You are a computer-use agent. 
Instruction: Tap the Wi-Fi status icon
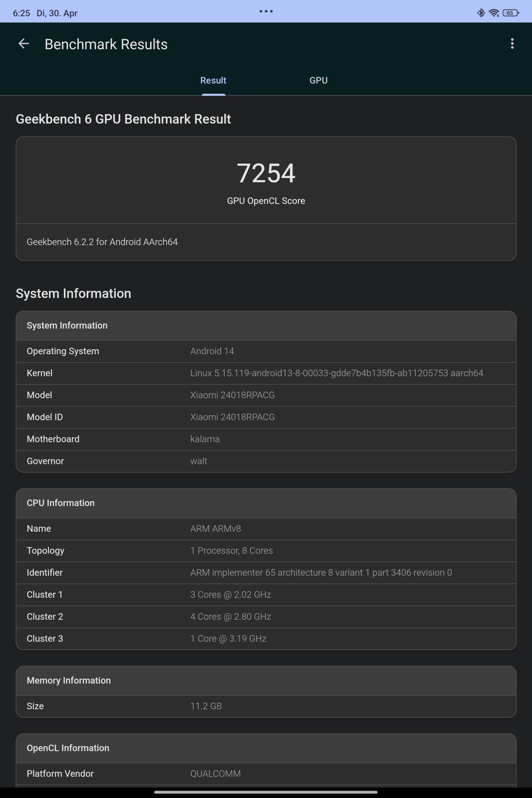(x=494, y=13)
